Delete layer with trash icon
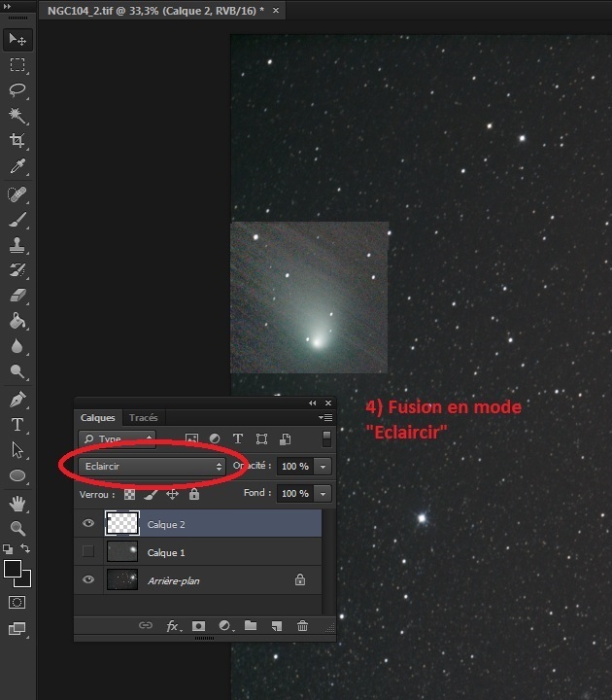This screenshot has height=700, width=612. coord(302,626)
